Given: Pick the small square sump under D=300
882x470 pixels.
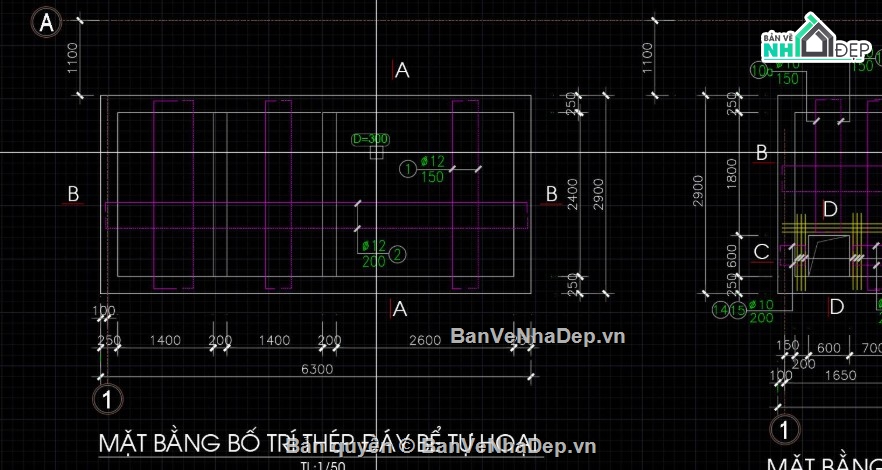Looking at the screenshot, I should point(376,152).
